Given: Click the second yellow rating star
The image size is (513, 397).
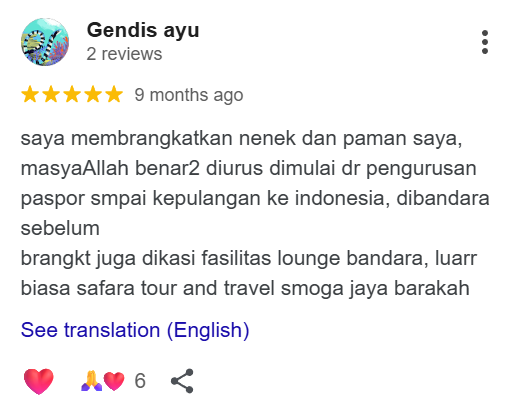Looking at the screenshot, I should 51,94.
